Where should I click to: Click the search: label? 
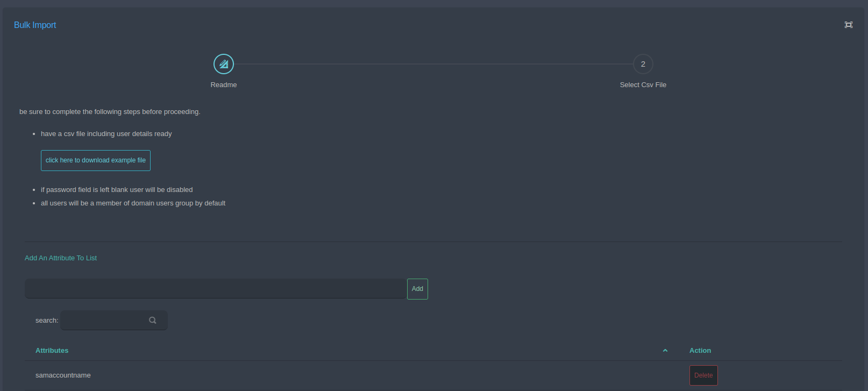[x=47, y=321]
